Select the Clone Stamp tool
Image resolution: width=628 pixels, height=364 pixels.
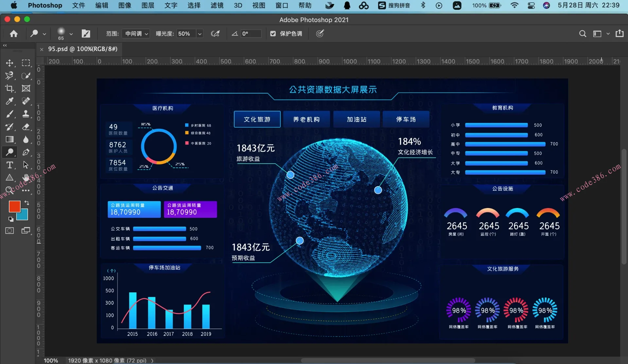point(26,114)
